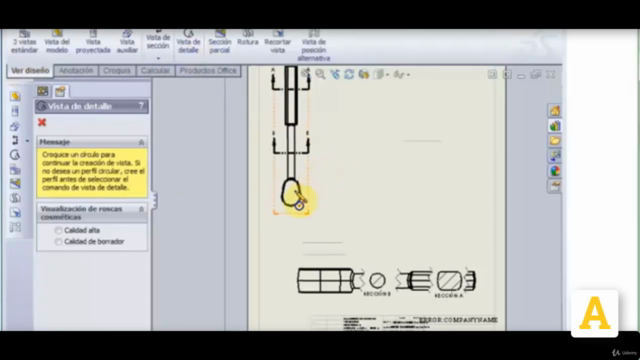Viewport: 640px width, 360px height.
Task: Click Zoom to Fit in view toolbar
Action: 306,74
